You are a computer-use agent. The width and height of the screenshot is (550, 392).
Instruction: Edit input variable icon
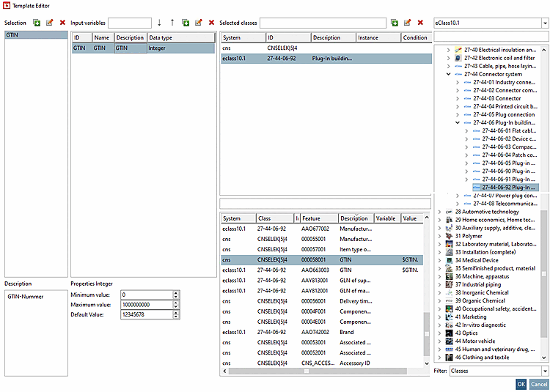198,23
